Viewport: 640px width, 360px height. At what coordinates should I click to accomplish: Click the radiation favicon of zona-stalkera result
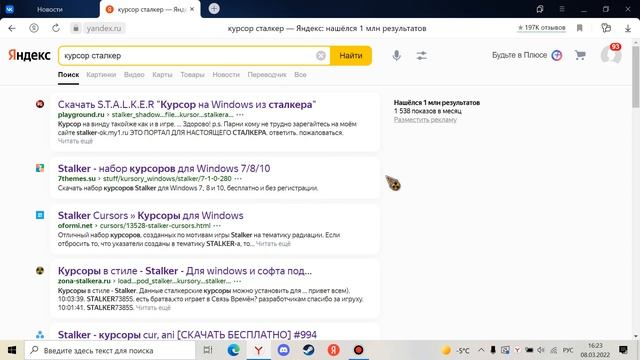coord(40,270)
